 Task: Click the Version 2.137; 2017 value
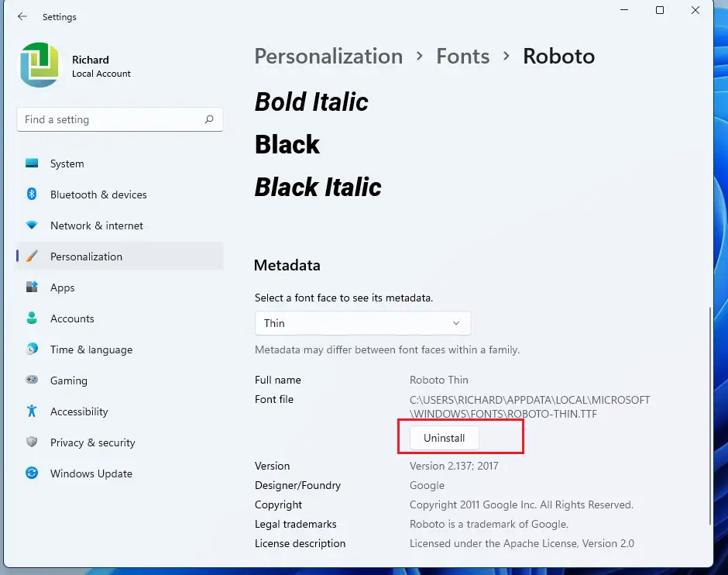pyautogui.click(x=454, y=466)
